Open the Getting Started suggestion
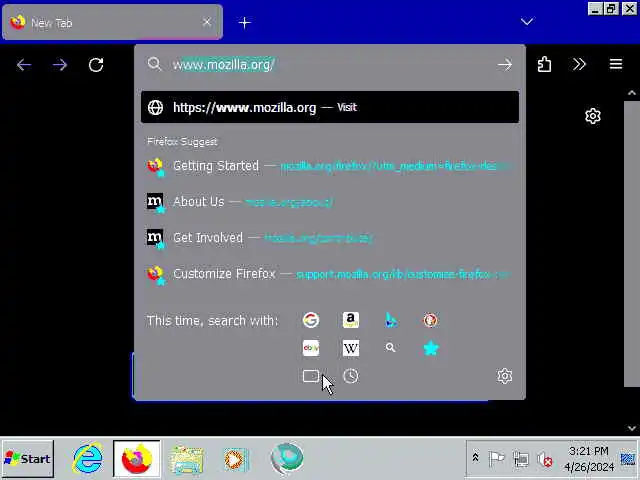 (x=330, y=166)
